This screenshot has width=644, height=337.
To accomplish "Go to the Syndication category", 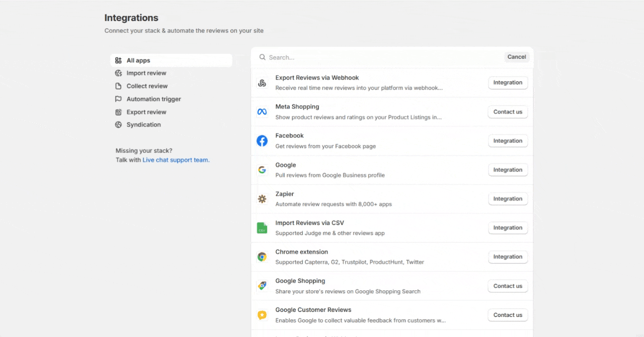I will tap(143, 125).
